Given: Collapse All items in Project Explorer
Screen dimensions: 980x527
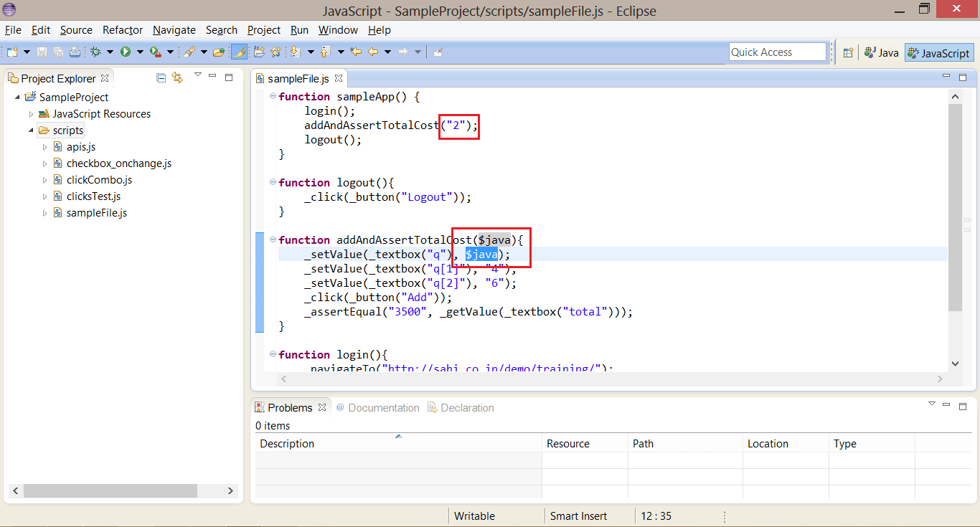Looking at the screenshot, I should (x=161, y=78).
